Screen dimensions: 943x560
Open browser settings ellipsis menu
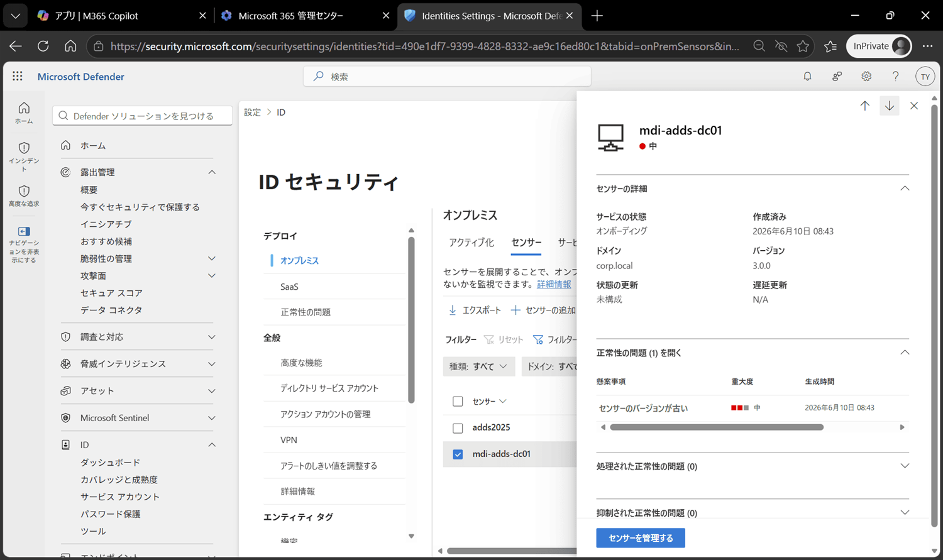(927, 46)
